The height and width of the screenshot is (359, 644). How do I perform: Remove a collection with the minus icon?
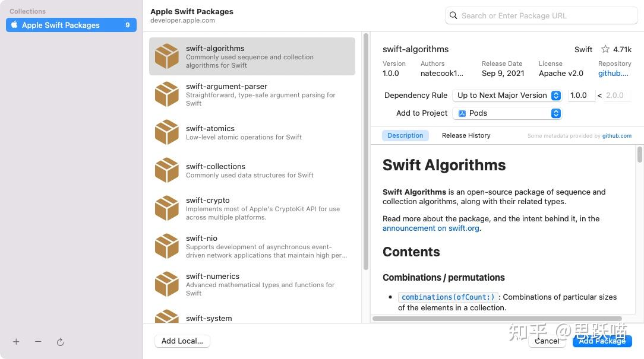pyautogui.click(x=38, y=342)
